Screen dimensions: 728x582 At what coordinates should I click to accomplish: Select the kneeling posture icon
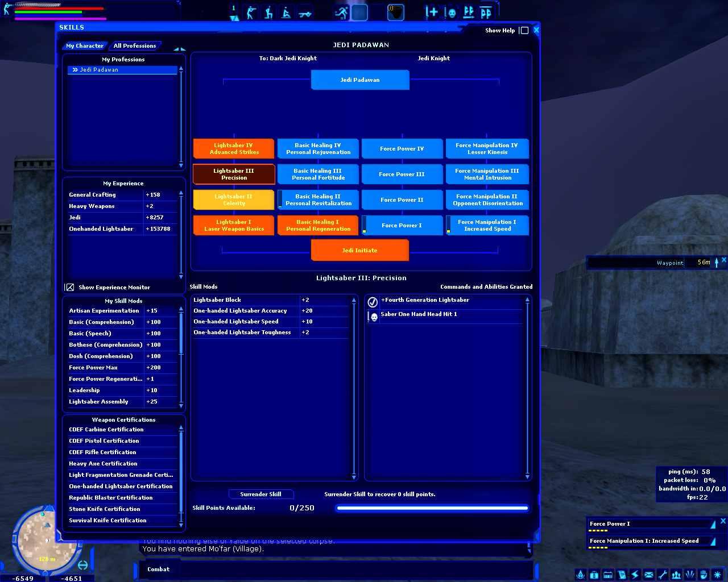[269, 12]
